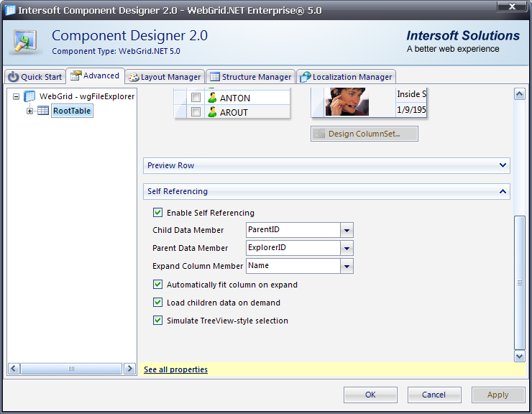Click the OK button
This screenshot has height=414, width=532.
[370, 395]
